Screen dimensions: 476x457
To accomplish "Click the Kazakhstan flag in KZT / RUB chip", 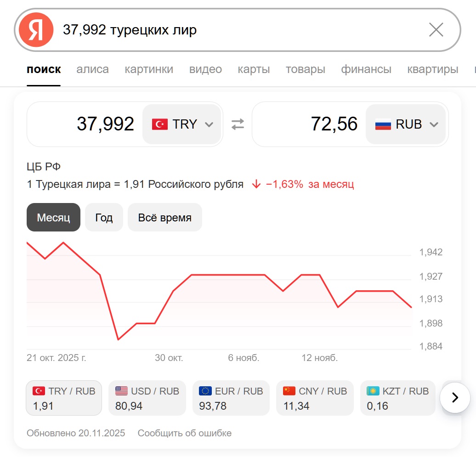I will [x=373, y=391].
